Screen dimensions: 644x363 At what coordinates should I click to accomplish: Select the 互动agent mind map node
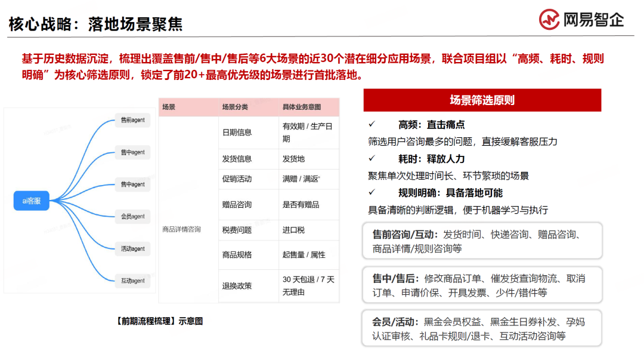(132, 281)
